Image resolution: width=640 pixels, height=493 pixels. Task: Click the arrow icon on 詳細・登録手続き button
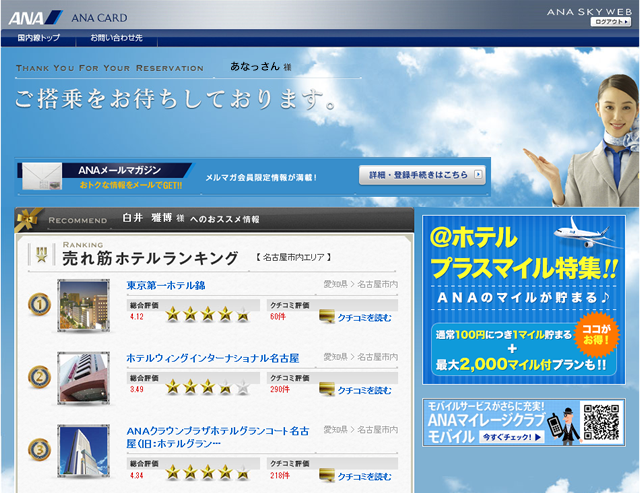point(478,175)
